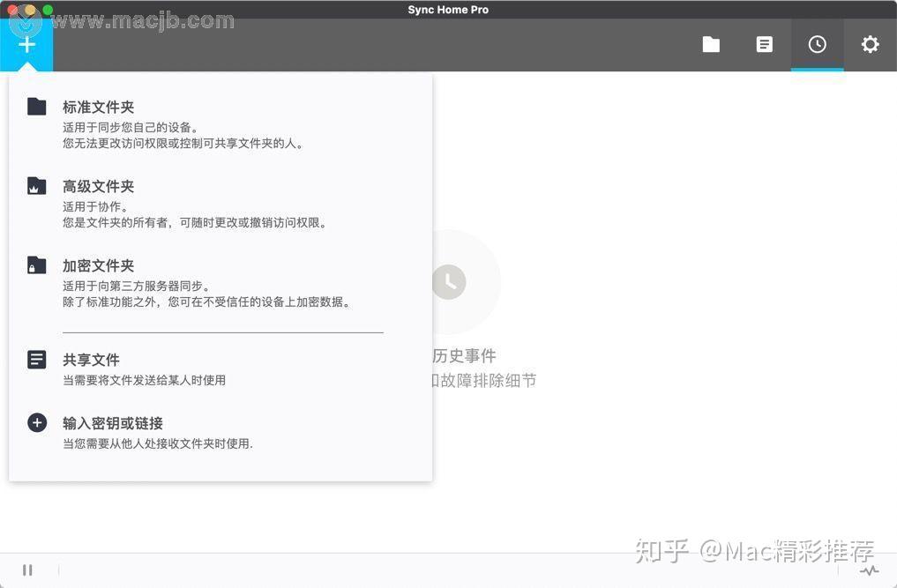Click the advanced folder icon with crown

pos(36,185)
